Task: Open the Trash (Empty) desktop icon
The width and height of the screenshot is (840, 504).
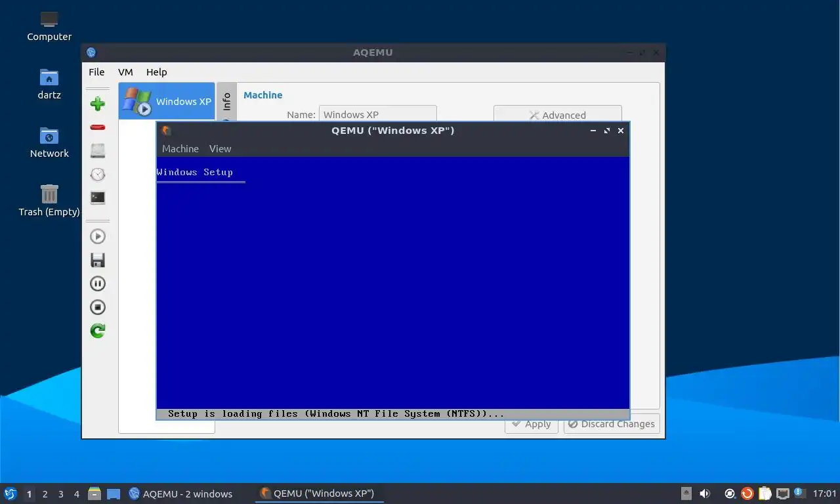Action: click(x=49, y=200)
